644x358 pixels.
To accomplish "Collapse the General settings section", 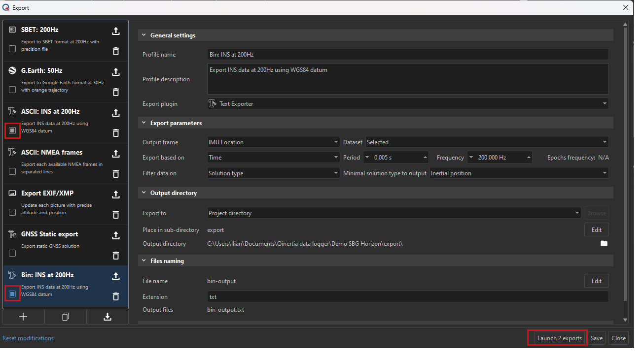I will coord(143,35).
